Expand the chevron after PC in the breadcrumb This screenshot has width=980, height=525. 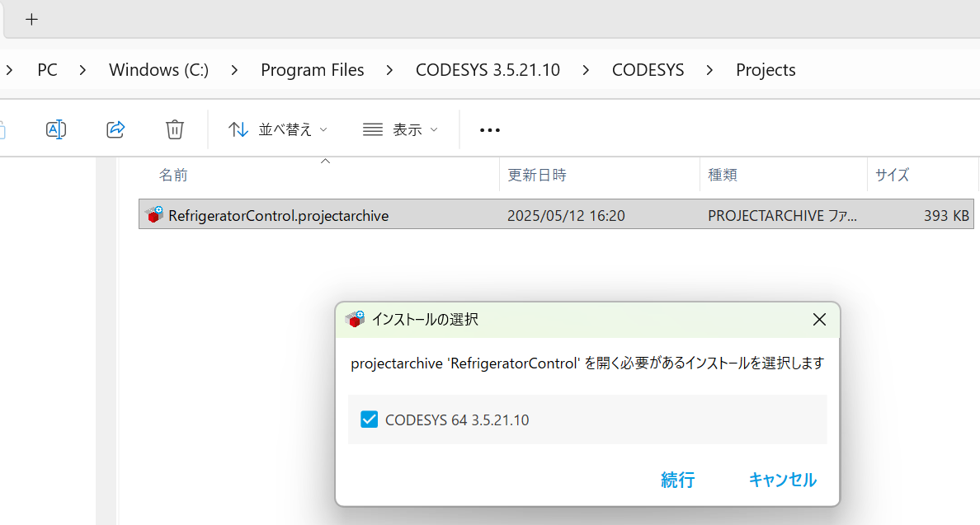coord(82,70)
